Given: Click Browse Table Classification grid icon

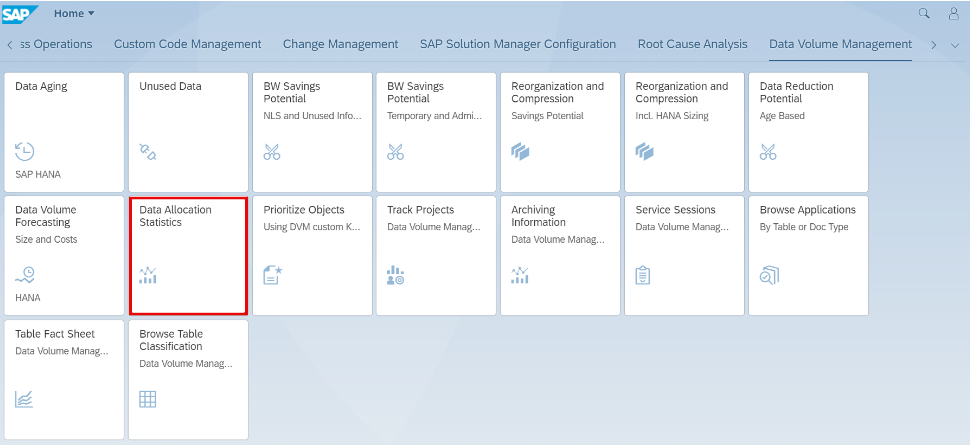Looking at the screenshot, I should [147, 399].
